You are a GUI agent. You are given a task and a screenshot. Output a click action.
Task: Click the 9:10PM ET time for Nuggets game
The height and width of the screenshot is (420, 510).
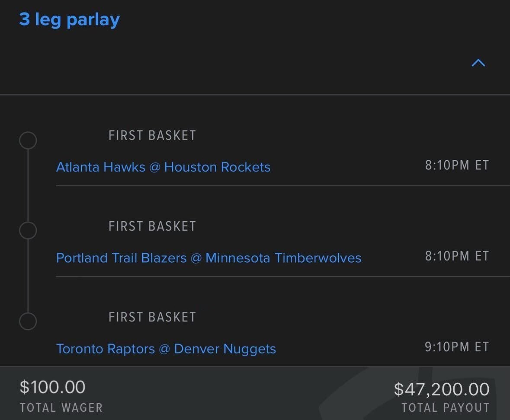tap(457, 347)
